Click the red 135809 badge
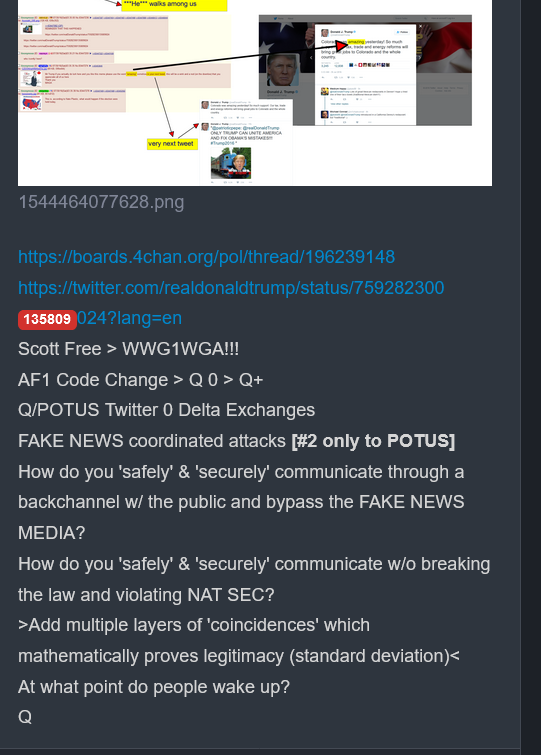The height and width of the screenshot is (755, 541). 47,319
